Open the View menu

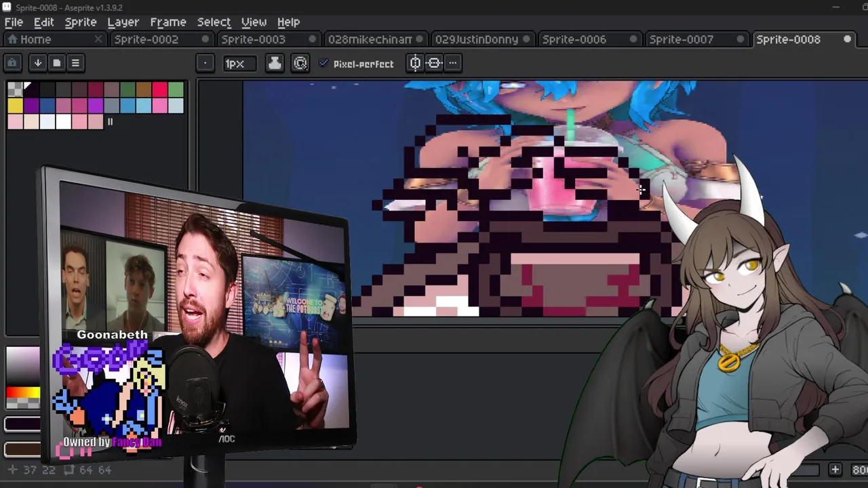[254, 22]
